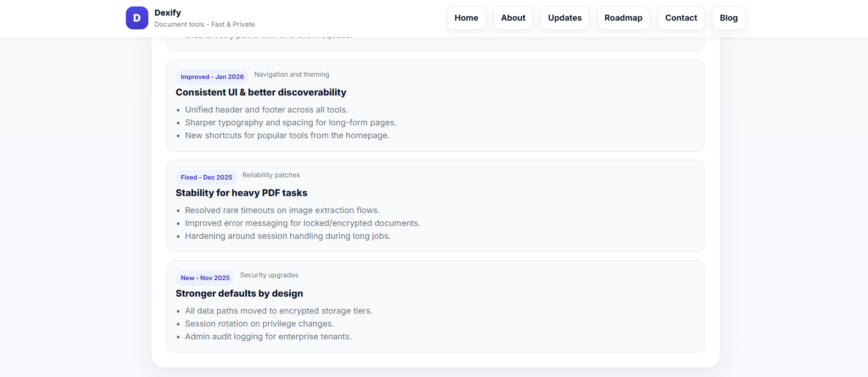The height and width of the screenshot is (377, 868).
Task: Select the Jan 2026 changelog card
Action: [435, 106]
